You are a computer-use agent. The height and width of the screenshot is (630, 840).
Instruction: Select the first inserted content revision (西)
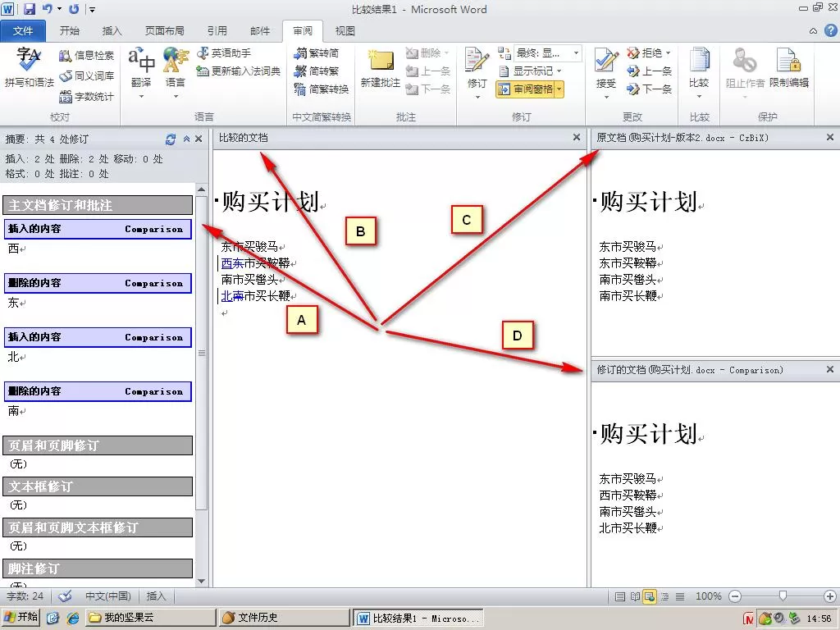98,229
